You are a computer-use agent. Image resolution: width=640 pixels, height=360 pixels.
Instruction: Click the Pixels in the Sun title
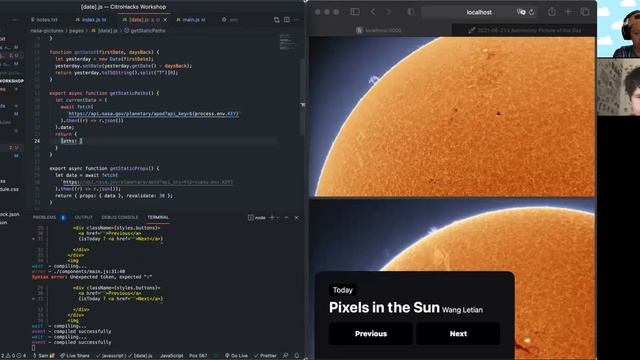coord(384,307)
